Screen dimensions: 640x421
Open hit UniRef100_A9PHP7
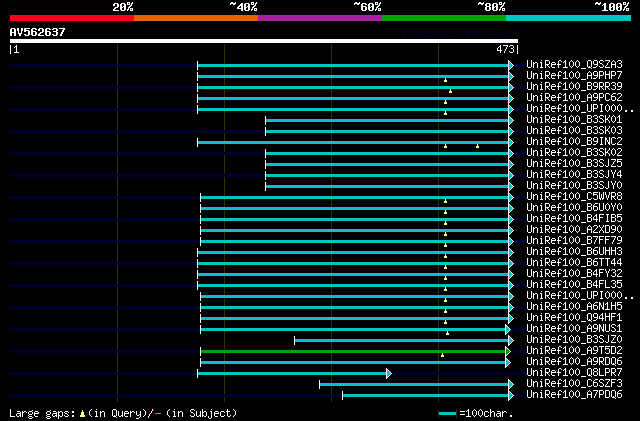pyautogui.click(x=574, y=76)
